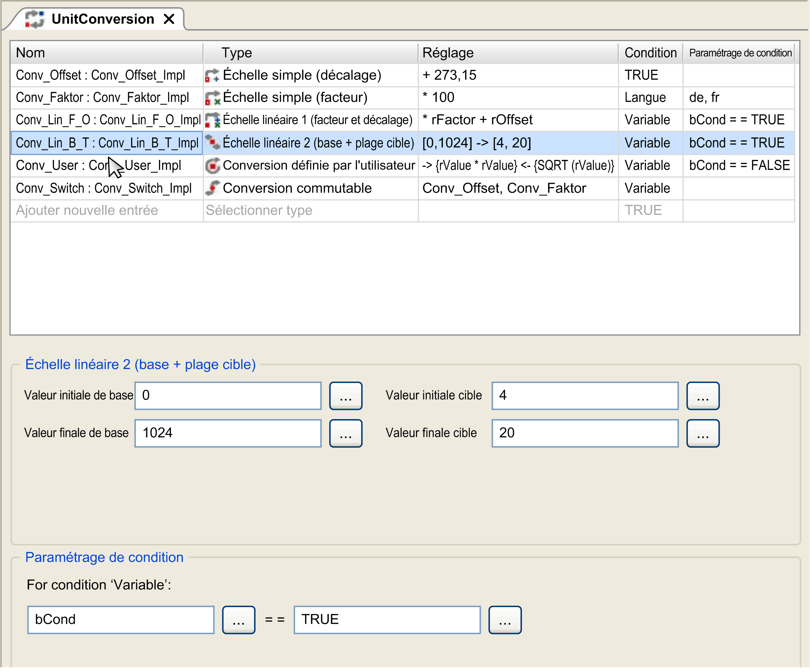Open Condition cell 'Langue' of Conv_Faktor

(651, 97)
